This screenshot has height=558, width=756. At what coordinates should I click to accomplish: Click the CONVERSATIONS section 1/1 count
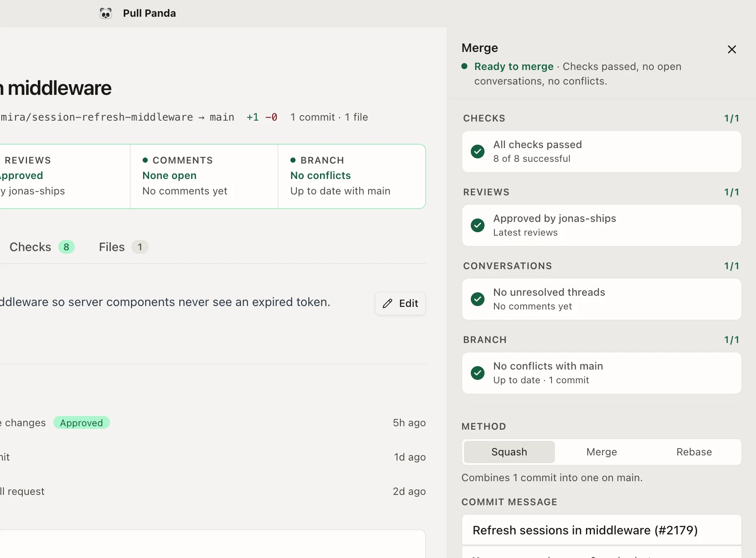click(732, 266)
